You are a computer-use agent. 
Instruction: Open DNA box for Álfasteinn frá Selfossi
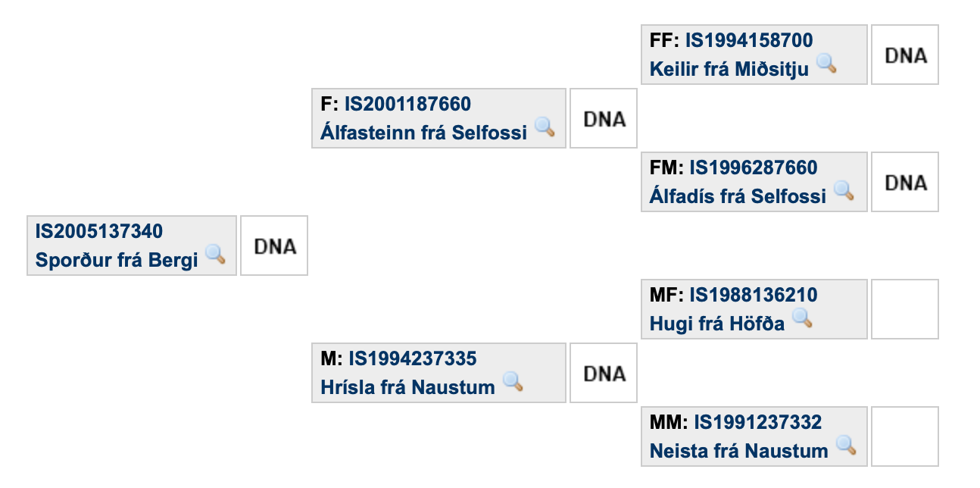(604, 118)
